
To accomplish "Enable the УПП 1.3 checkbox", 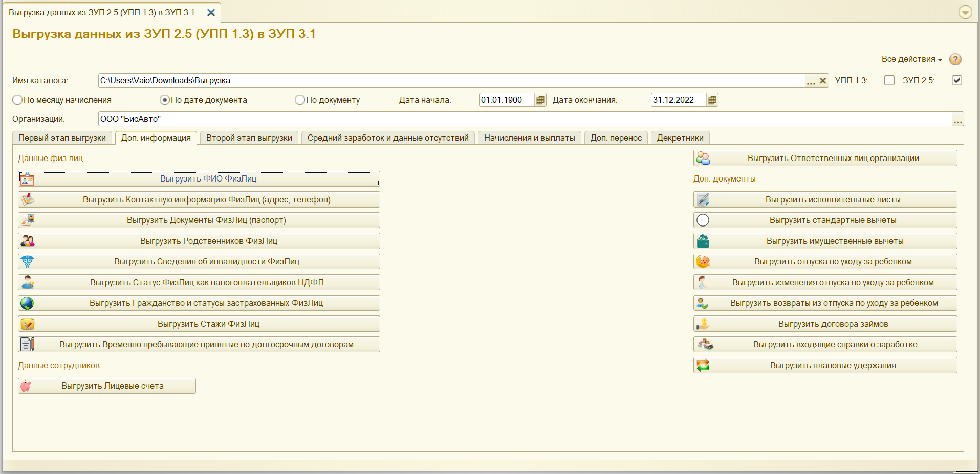I will [x=889, y=80].
